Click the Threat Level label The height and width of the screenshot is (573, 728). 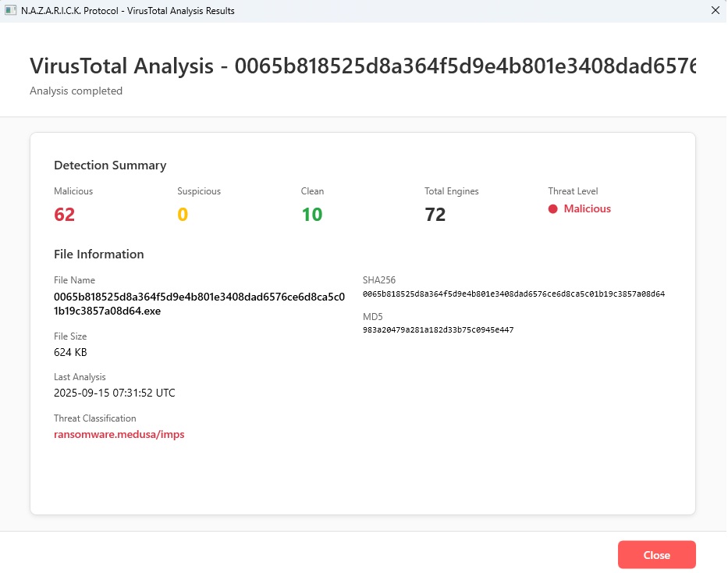pyautogui.click(x=573, y=190)
